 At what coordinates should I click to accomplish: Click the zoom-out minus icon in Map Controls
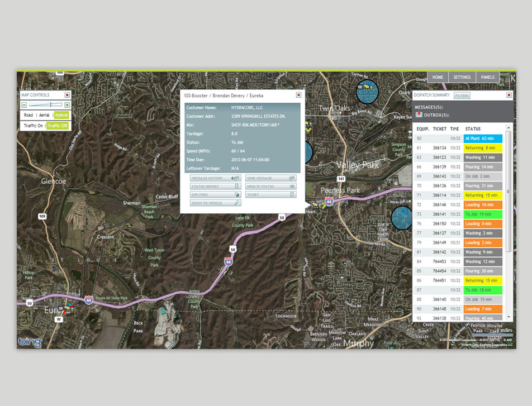25,105
